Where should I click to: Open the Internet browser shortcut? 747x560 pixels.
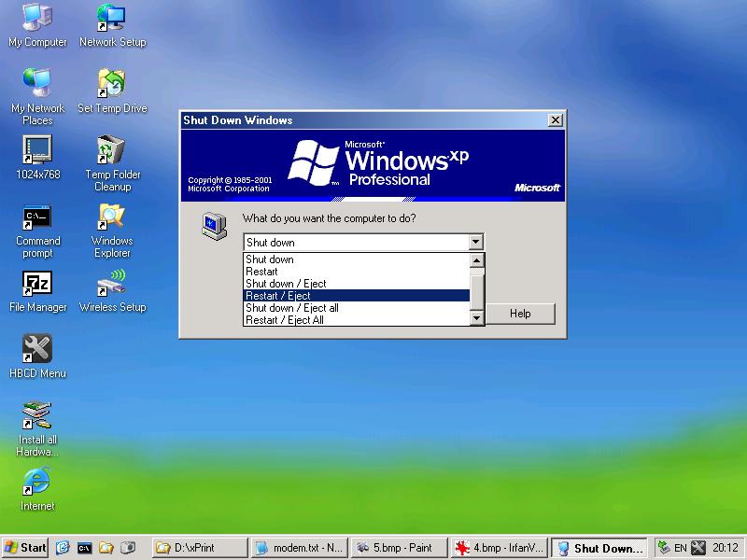(37, 489)
